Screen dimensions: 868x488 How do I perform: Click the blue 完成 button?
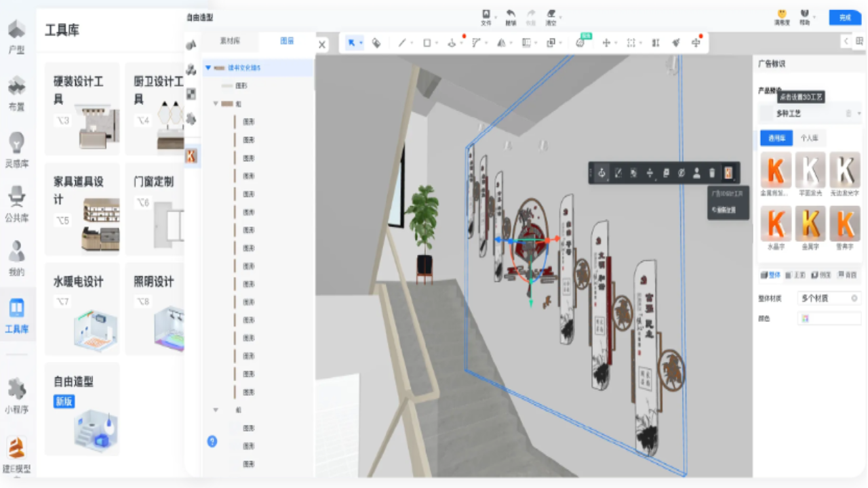844,18
